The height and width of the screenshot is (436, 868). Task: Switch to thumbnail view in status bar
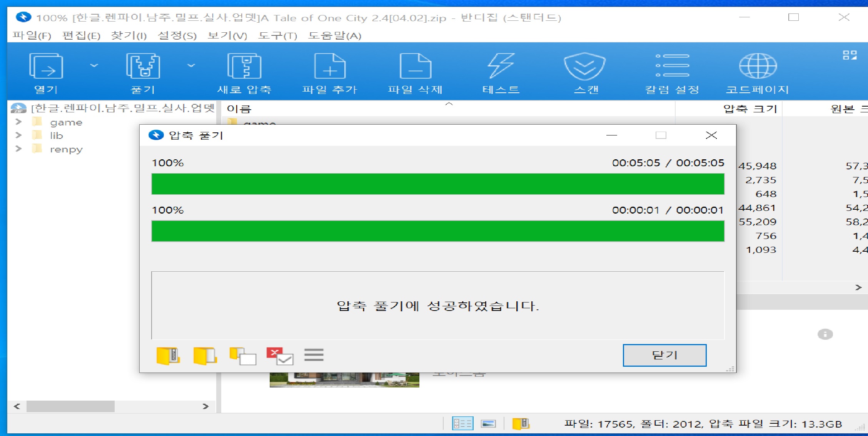(x=488, y=424)
